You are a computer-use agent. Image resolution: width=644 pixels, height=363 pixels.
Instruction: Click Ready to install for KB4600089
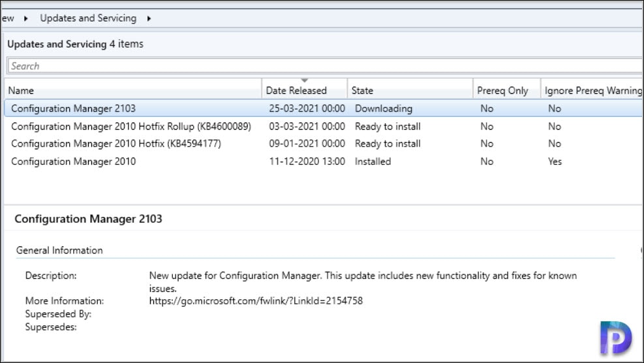coord(388,126)
